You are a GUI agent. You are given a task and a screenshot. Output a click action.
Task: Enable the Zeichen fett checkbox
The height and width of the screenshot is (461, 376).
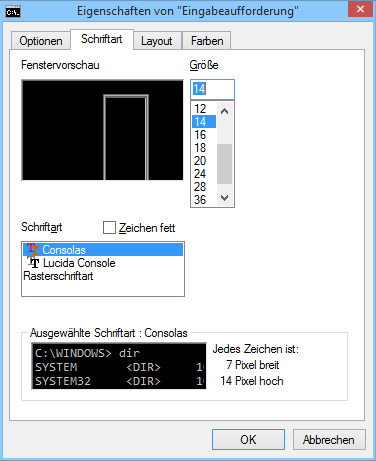point(109,228)
